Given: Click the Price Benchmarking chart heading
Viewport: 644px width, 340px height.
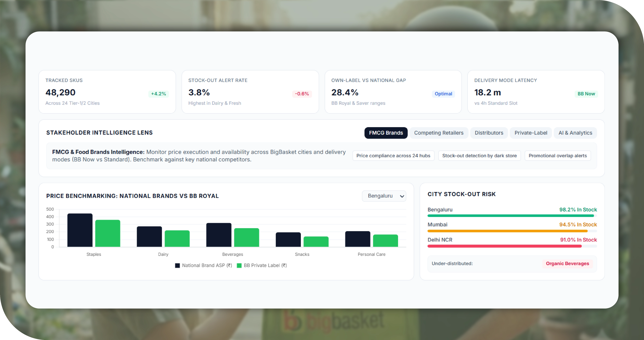Looking at the screenshot, I should click(x=133, y=196).
